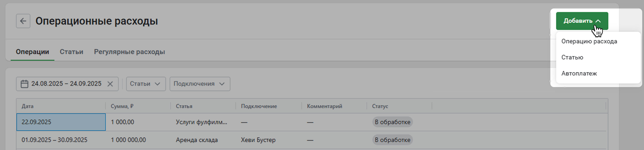This screenshot has width=644, height=150.
Task: Expand the Подключения filter dropdown
Action: point(200,84)
